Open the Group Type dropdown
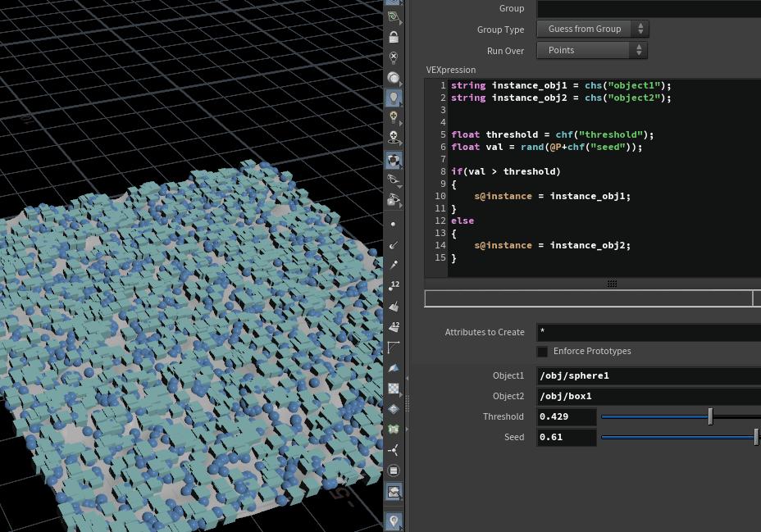761x532 pixels. click(592, 29)
